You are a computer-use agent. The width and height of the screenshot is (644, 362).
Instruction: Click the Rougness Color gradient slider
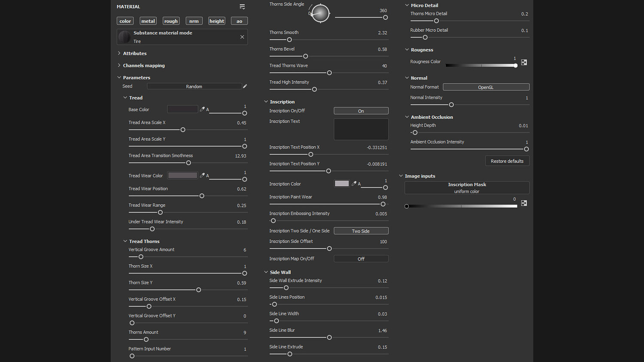point(481,66)
